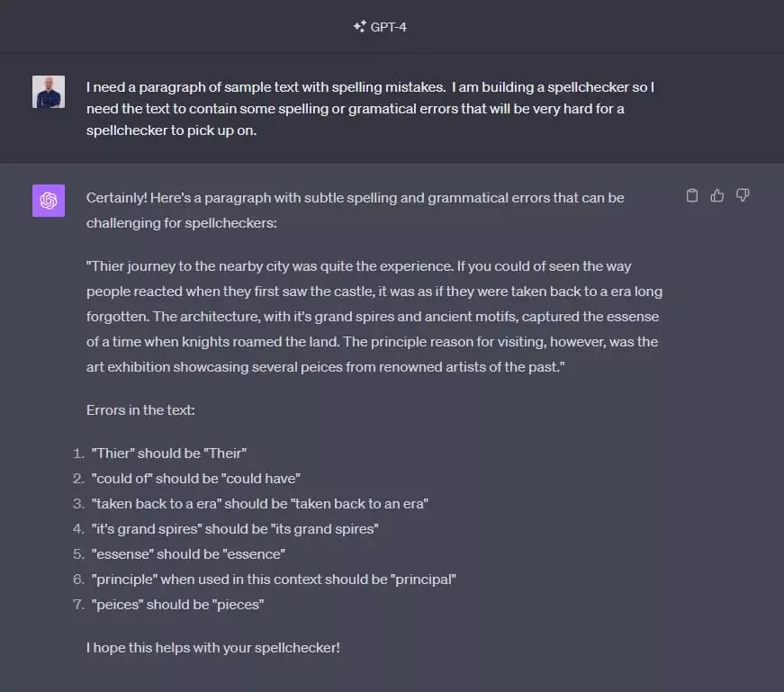Image resolution: width=784 pixels, height=692 pixels.
Task: Click the purple ChatGPT logo avatar
Action: pos(49,200)
